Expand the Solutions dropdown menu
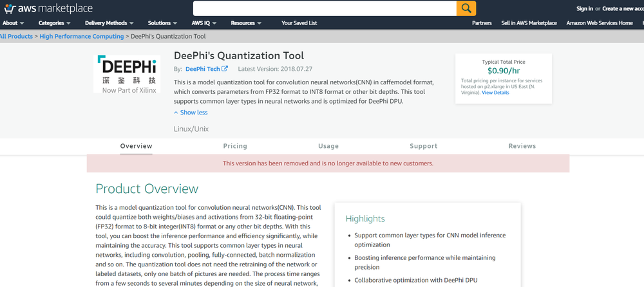 coord(163,23)
